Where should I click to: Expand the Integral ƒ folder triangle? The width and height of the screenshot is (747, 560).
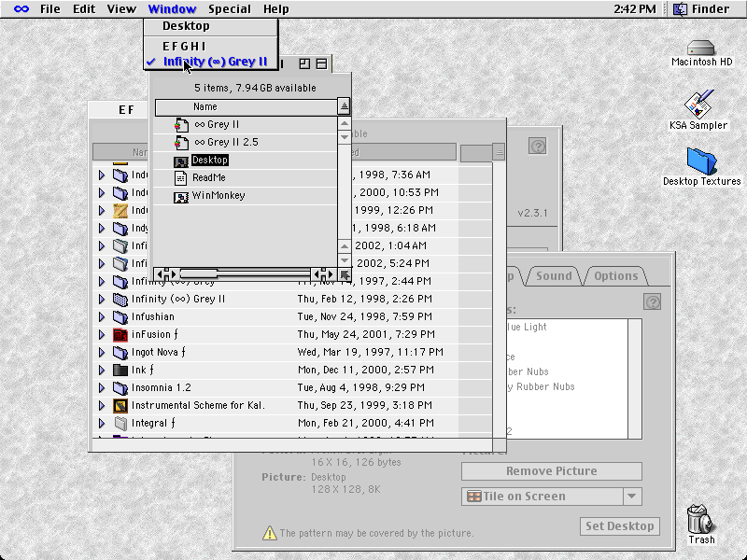[102, 423]
